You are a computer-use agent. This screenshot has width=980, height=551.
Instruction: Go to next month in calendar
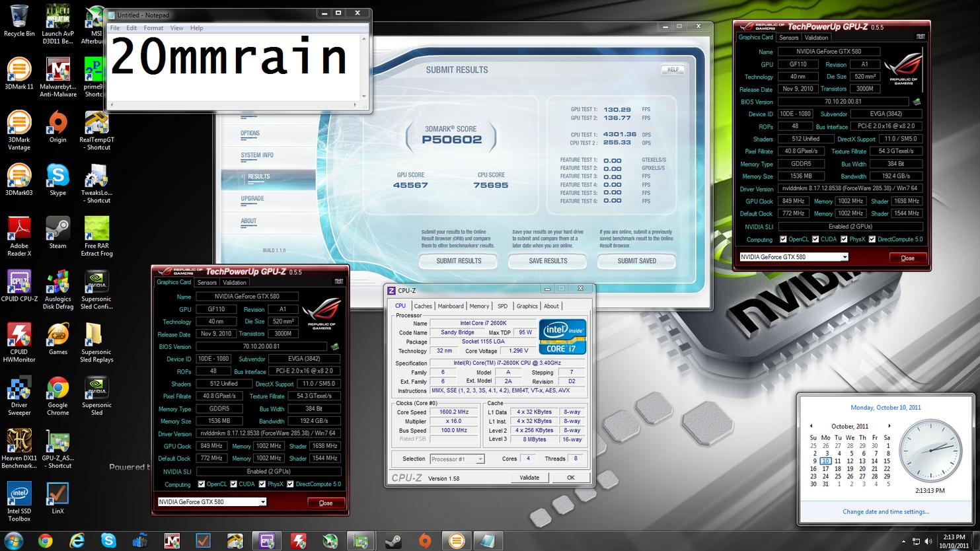889,426
